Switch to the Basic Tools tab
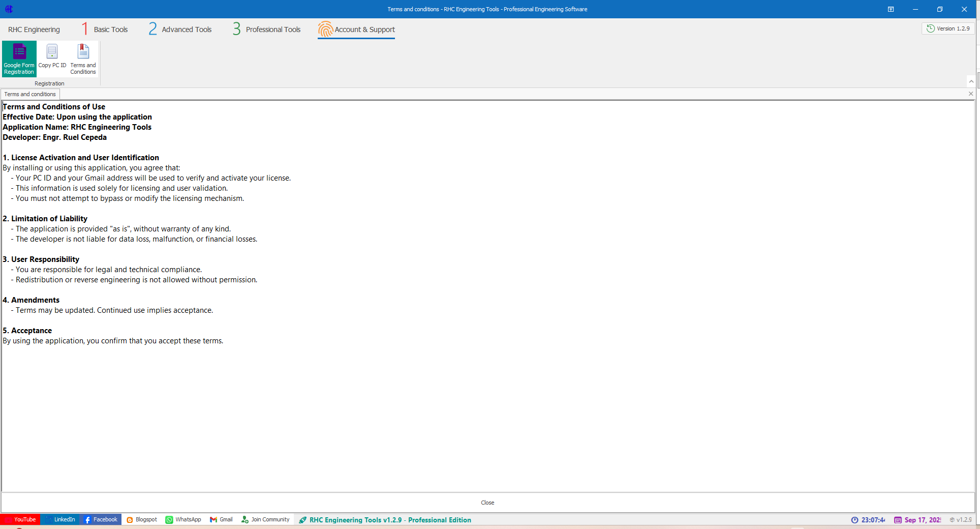The width and height of the screenshot is (980, 529). pyautogui.click(x=105, y=30)
